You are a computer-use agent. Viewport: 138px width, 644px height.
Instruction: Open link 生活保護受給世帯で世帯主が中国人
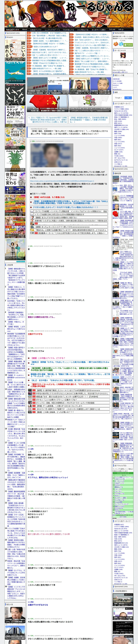click(71, 202)
